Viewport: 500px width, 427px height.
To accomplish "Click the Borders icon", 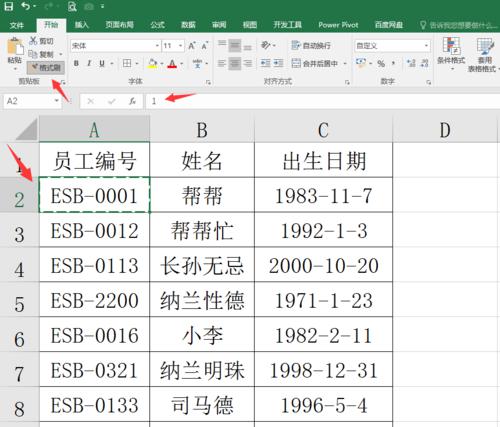I will 127,63.
